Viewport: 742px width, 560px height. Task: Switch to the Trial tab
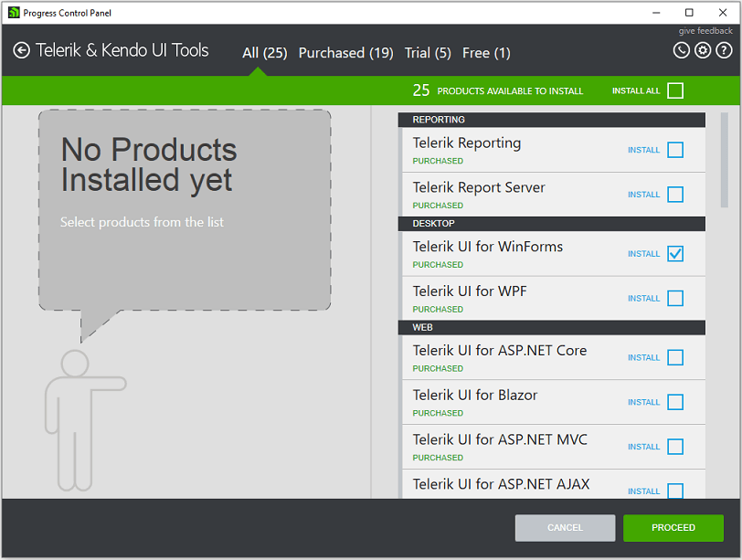(428, 53)
